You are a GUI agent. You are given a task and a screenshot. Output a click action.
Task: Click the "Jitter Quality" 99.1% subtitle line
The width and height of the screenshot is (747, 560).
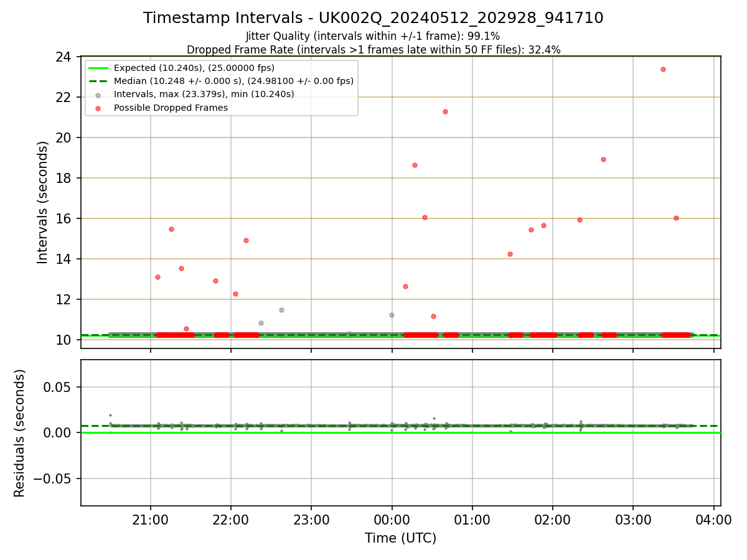(x=373, y=36)
